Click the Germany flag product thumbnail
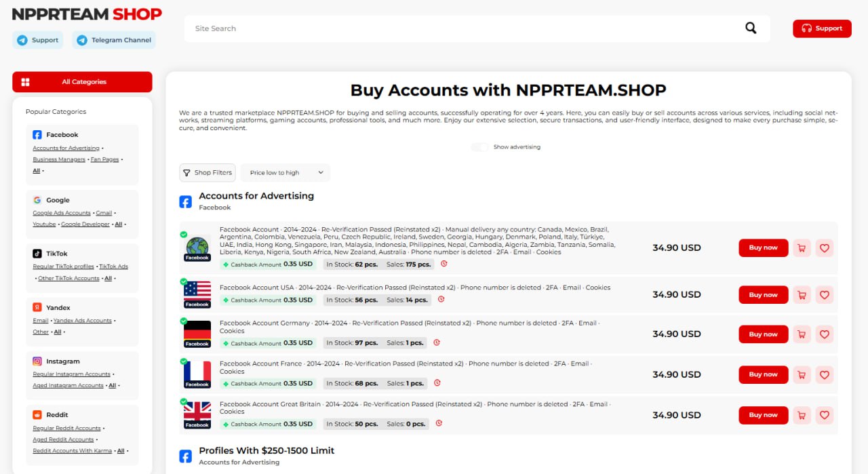Image resolution: width=868 pixels, height=474 pixels. click(197, 334)
